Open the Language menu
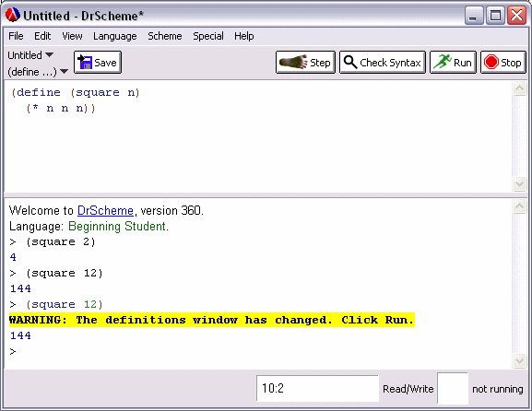This screenshot has width=532, height=411. [x=115, y=36]
